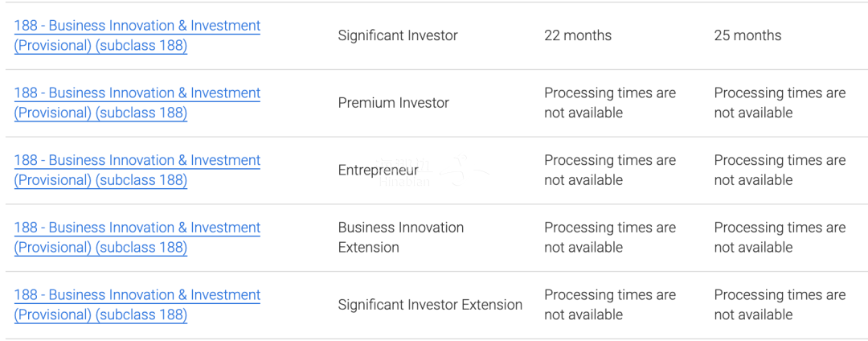Select the Significant Investor stream cell
The image size is (868, 341).
398,35
